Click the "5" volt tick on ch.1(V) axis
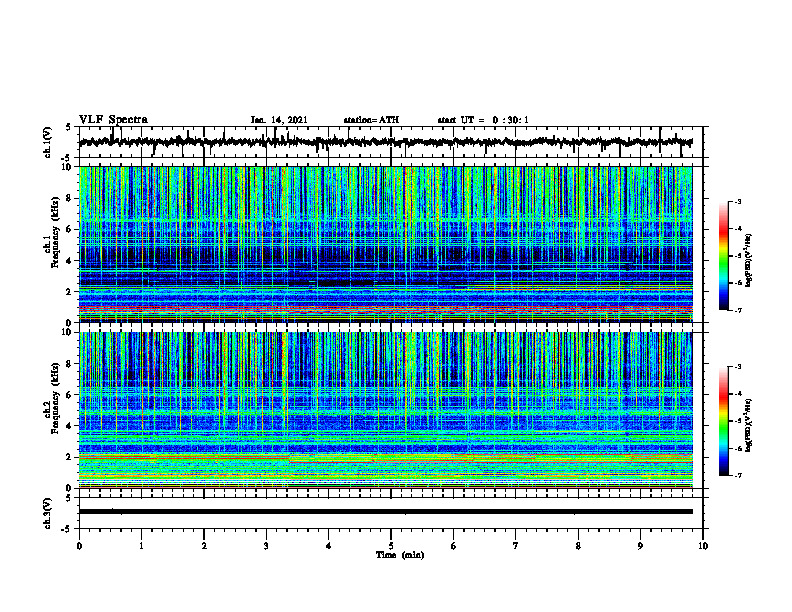The height and width of the screenshot is (612, 792). click(68, 128)
